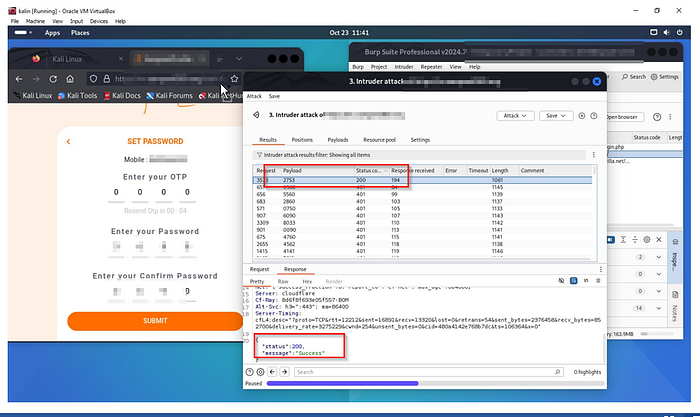Select the Results tab

point(268,140)
